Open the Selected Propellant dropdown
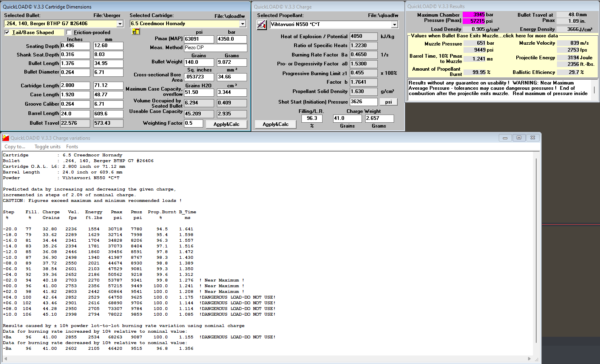 coord(394,25)
